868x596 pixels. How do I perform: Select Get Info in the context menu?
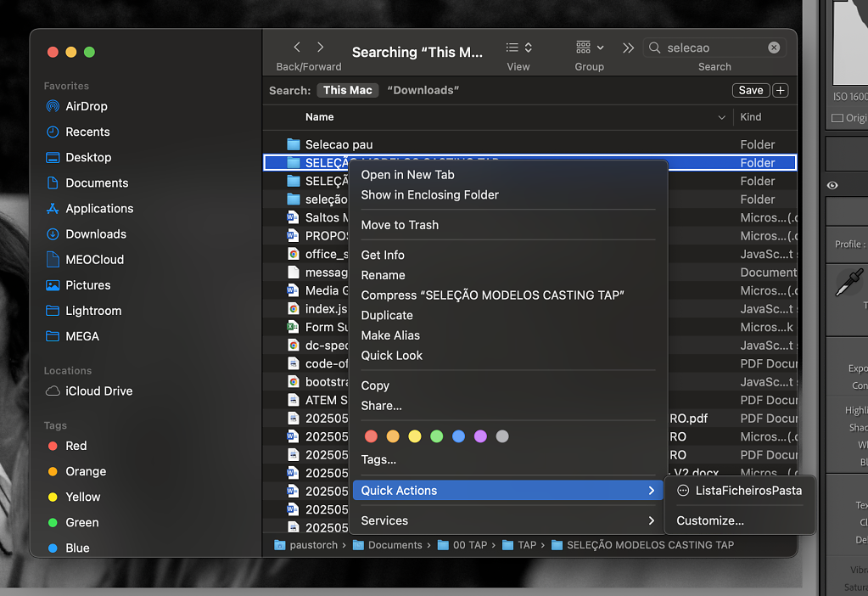(x=383, y=255)
